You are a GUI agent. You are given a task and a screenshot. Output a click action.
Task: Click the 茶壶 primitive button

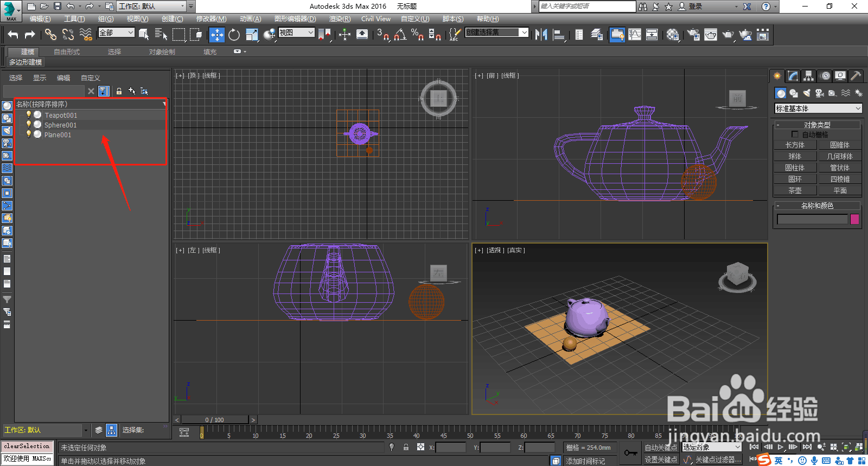pos(795,190)
